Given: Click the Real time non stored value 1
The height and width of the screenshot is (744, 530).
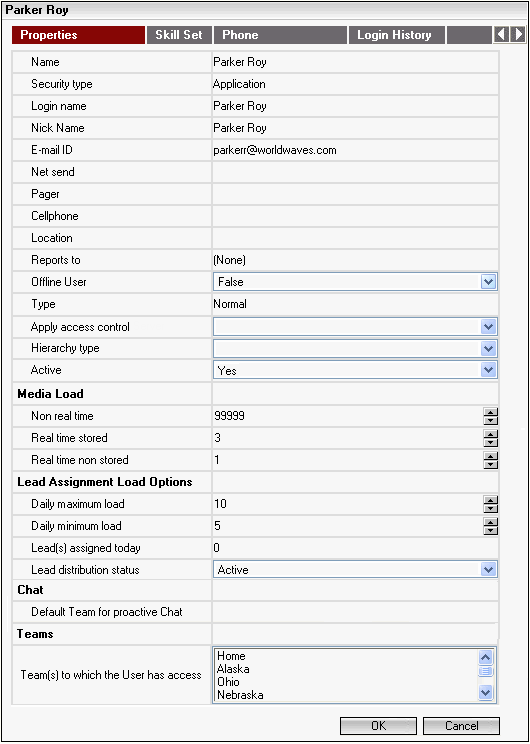Looking at the screenshot, I should click(x=217, y=460).
